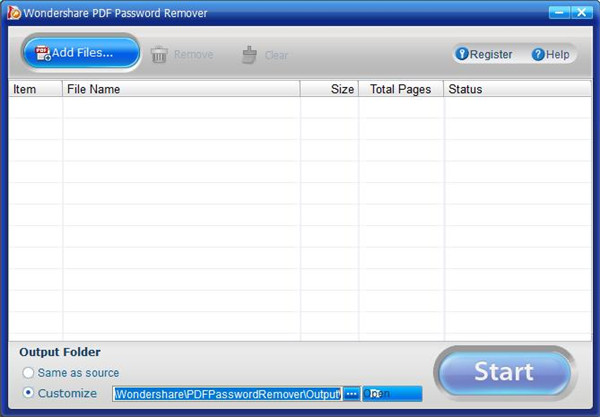The image size is (600, 417).
Task: Select the Same as source radio button
Action: [28, 373]
